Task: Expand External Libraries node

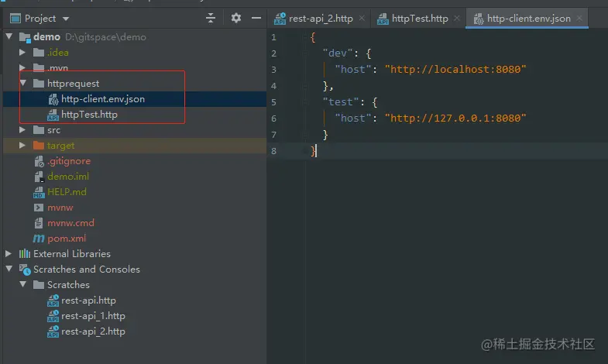Action: [x=9, y=253]
